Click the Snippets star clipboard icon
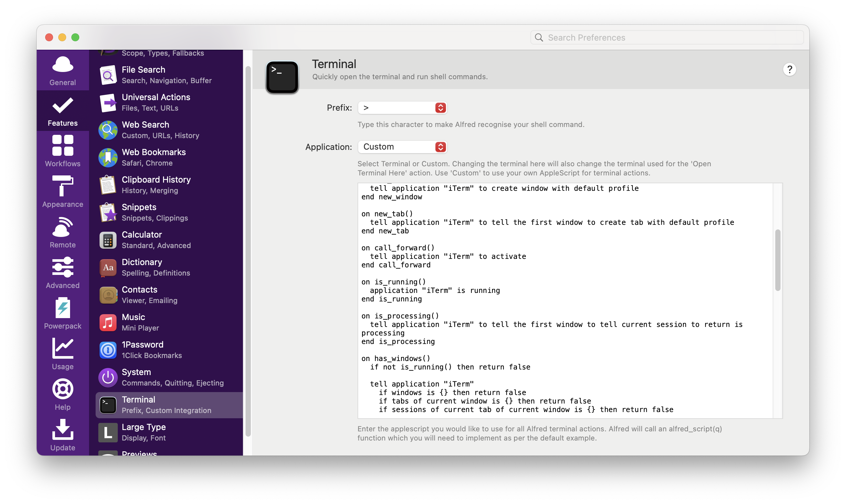Viewport: 846px width, 504px height. click(x=108, y=213)
